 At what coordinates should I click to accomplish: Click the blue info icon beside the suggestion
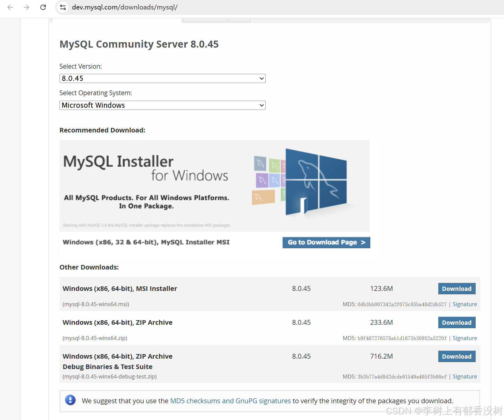(70, 400)
